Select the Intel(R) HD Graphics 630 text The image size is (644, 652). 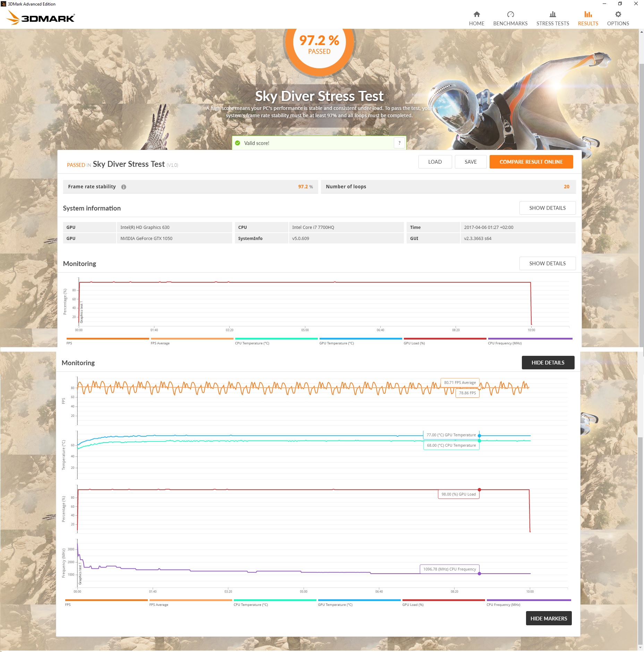click(145, 228)
